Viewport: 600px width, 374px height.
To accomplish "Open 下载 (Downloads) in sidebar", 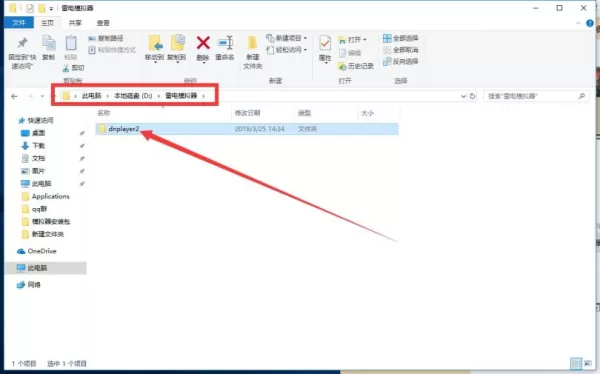I will click(38, 146).
